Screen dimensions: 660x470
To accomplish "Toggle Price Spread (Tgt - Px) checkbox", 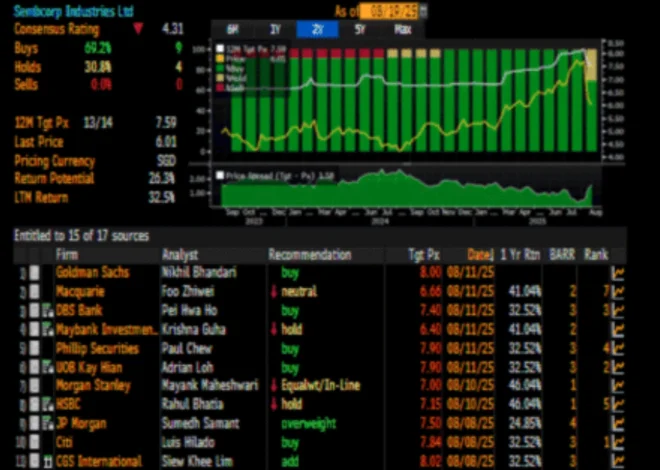I will (x=220, y=175).
